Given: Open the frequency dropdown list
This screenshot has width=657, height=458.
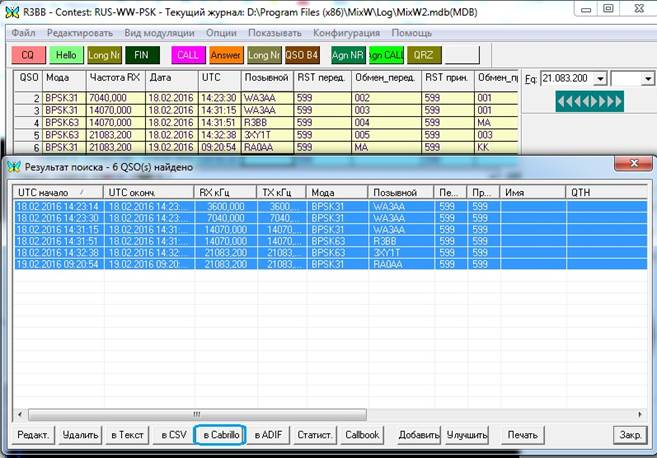Looking at the screenshot, I should coord(602,78).
